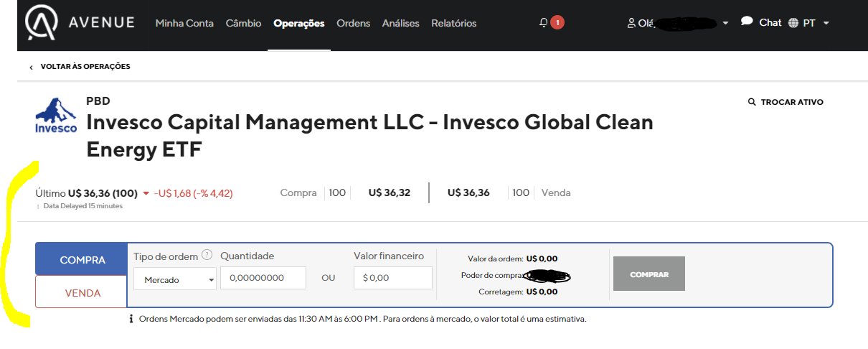Screen dimensions: 868x349
Task: Open the Análises menu
Action: click(400, 23)
